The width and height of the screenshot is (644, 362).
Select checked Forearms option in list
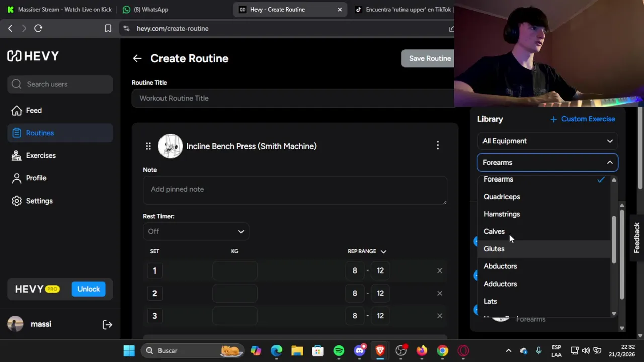tap(544, 179)
